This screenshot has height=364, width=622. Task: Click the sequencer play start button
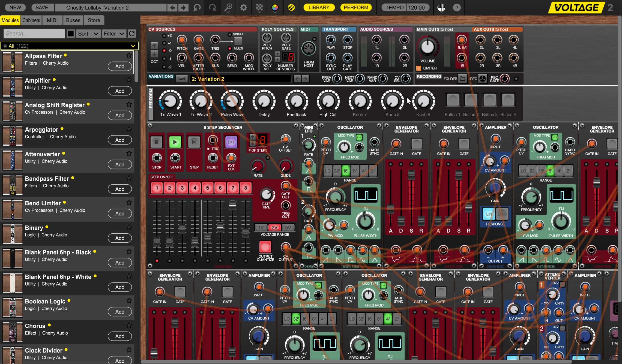click(175, 142)
